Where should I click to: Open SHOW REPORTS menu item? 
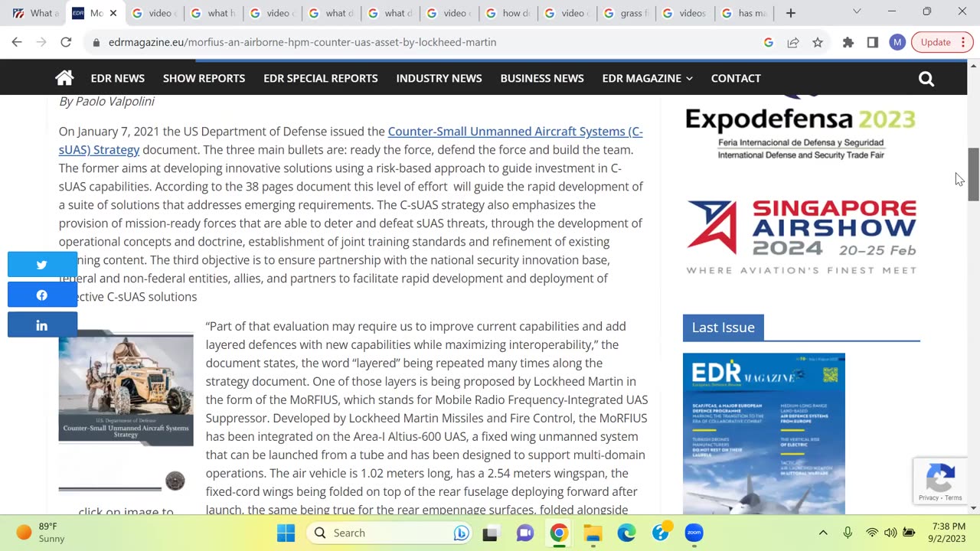point(204,78)
